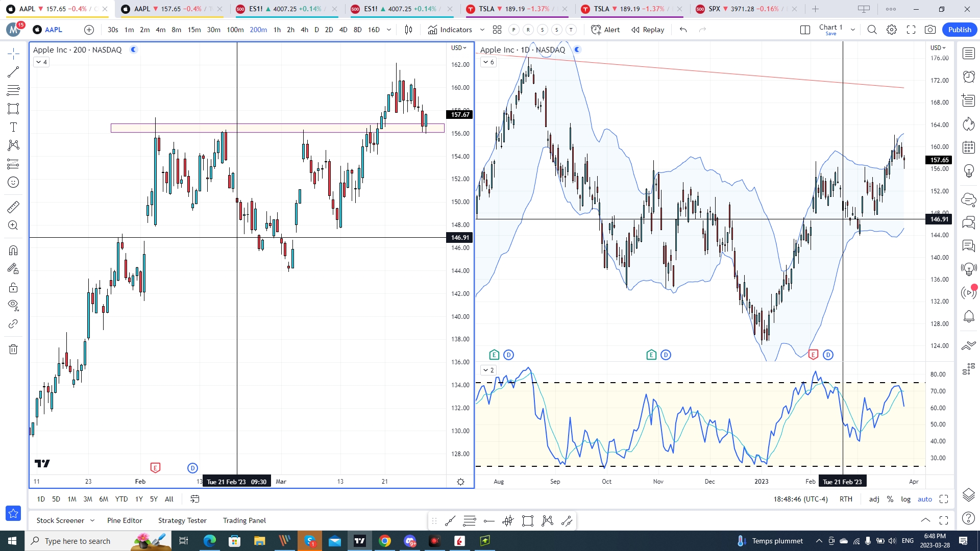Screen dimensions: 980x551
Task: Take a chart snapshot with camera icon
Action: coord(930,30)
